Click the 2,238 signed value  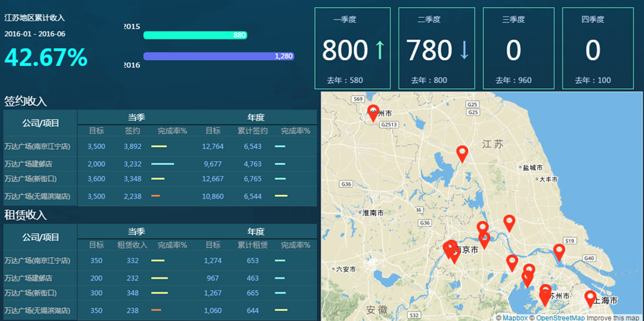coord(132,196)
